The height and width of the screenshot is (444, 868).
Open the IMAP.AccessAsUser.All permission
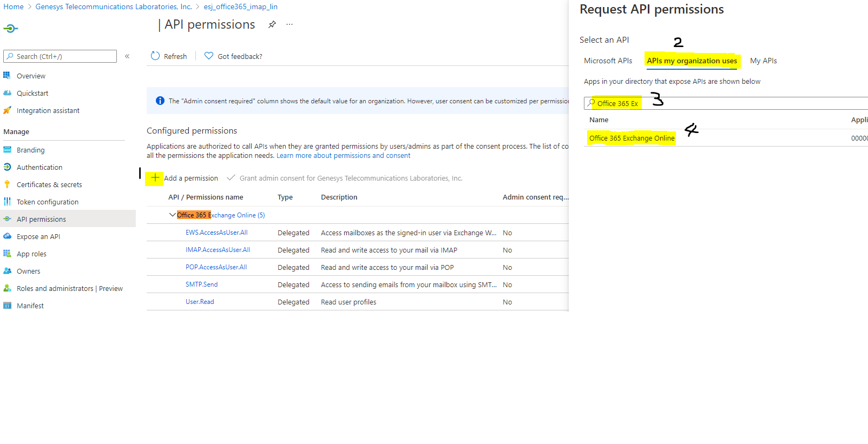(218, 250)
